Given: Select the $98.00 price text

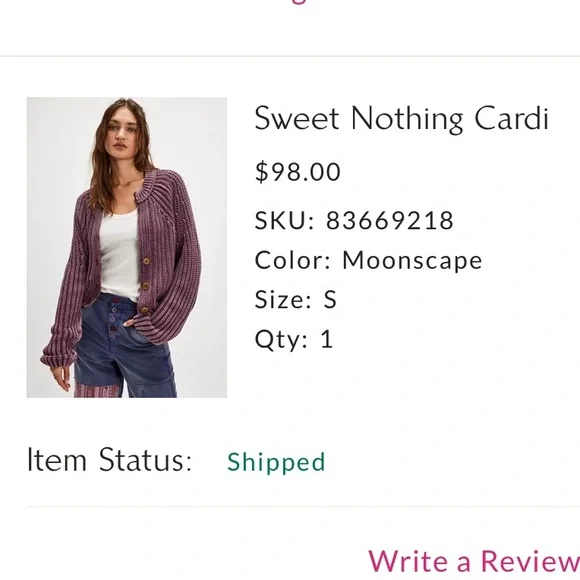Looking at the screenshot, I should pos(298,172).
